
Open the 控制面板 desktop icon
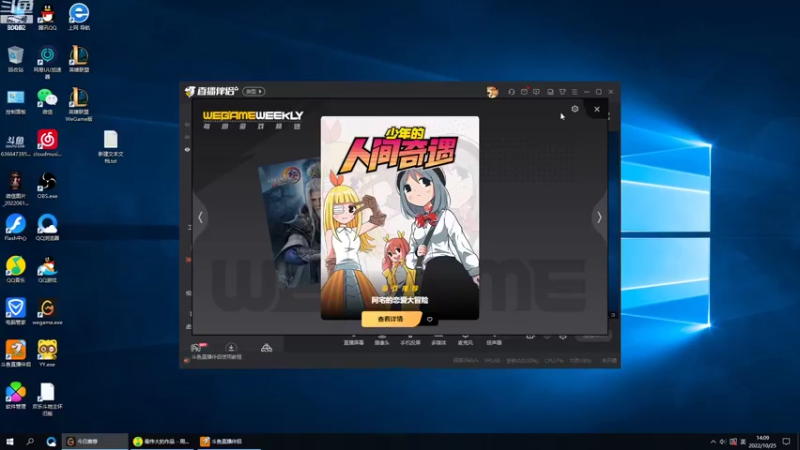[x=16, y=101]
